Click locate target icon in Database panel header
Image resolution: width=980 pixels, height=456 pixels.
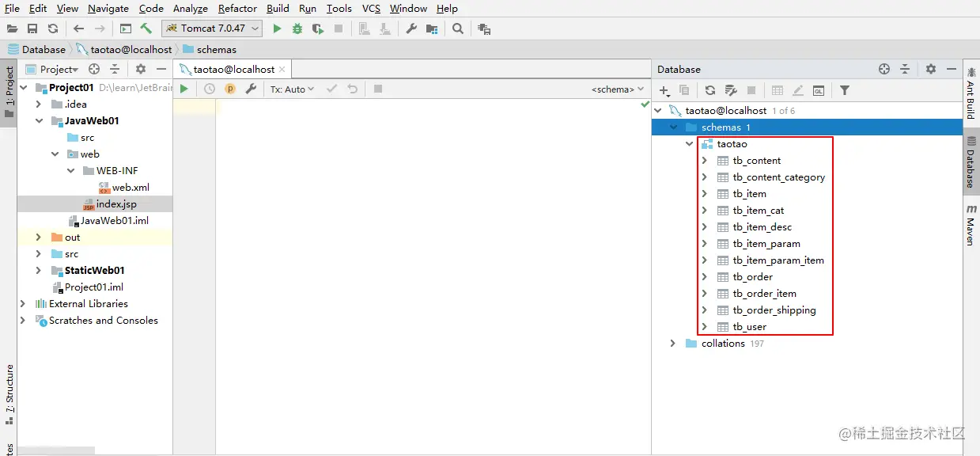click(884, 69)
